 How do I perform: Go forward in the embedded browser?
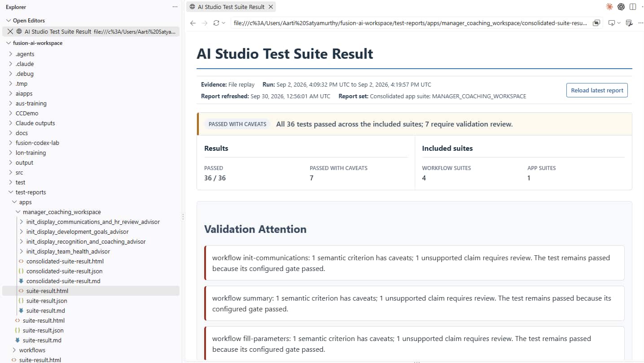pyautogui.click(x=205, y=23)
